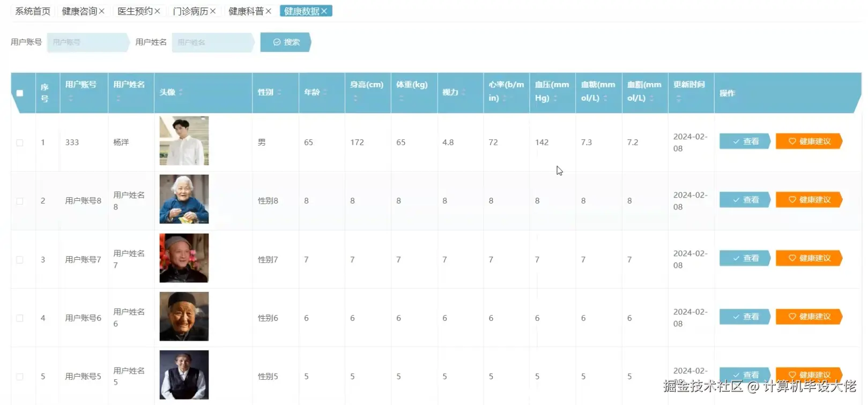The image size is (868, 405).
Task: Open 健康建议 for 用户账号8 row
Action: coord(809,200)
